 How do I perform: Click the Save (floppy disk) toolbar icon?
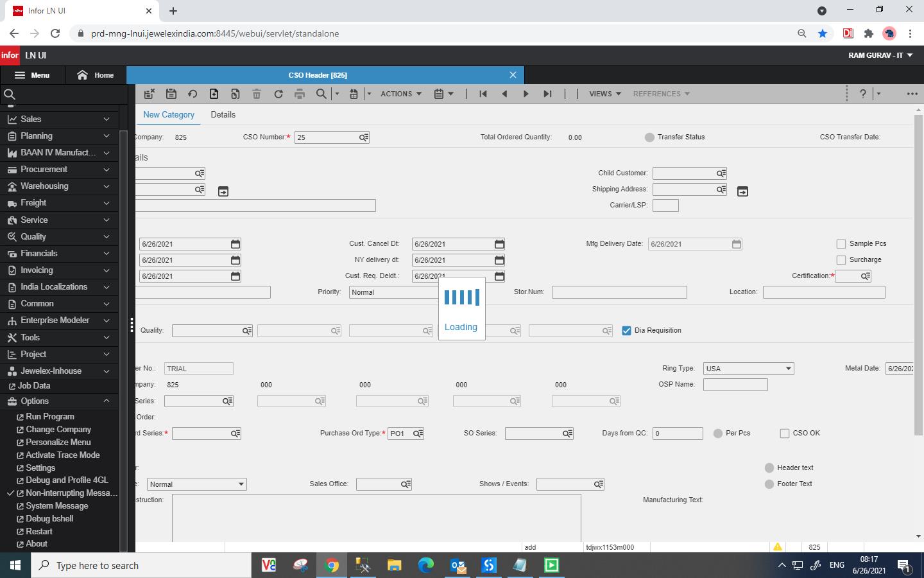point(171,94)
